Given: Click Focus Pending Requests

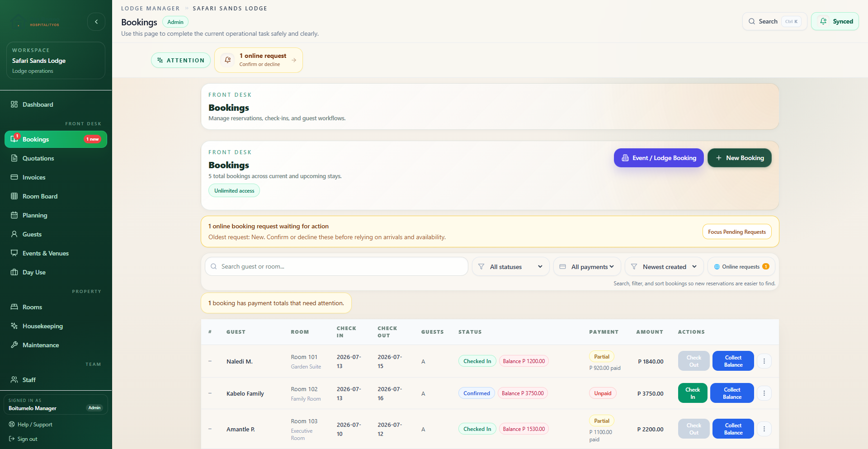Looking at the screenshot, I should pos(737,232).
